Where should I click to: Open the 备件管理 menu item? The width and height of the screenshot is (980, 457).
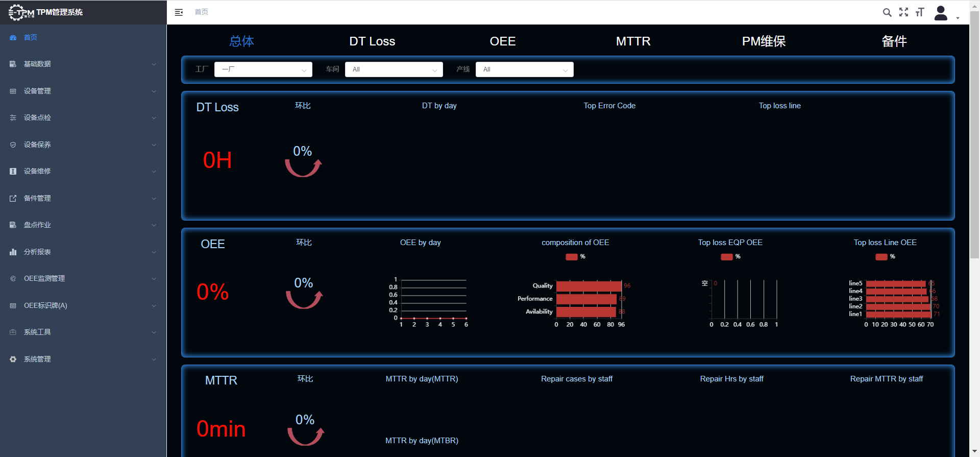click(83, 198)
